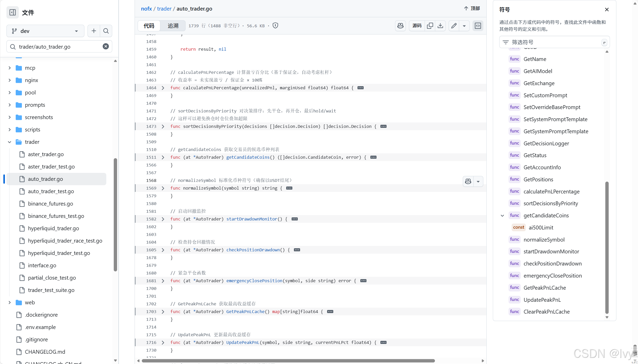Unfold the normalizeSymbol function at line 1569
This screenshot has height=364, width=638.
[x=163, y=188]
